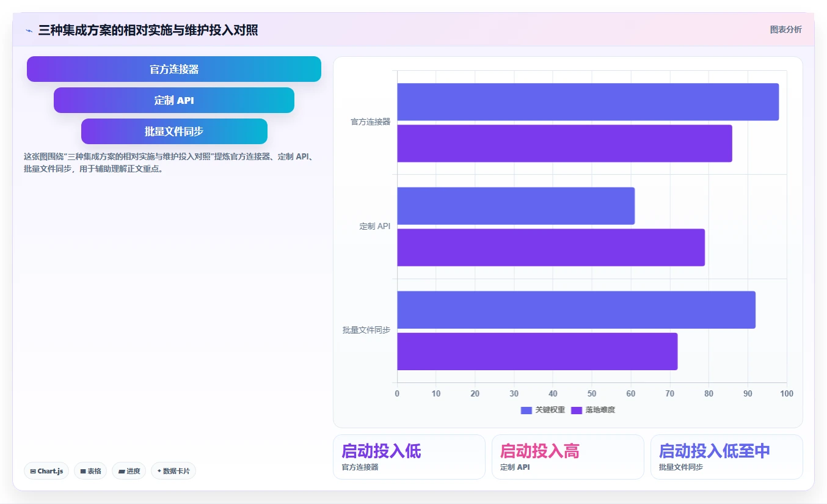
Task: Select the 官方连接器 funnel bar
Action: [174, 69]
